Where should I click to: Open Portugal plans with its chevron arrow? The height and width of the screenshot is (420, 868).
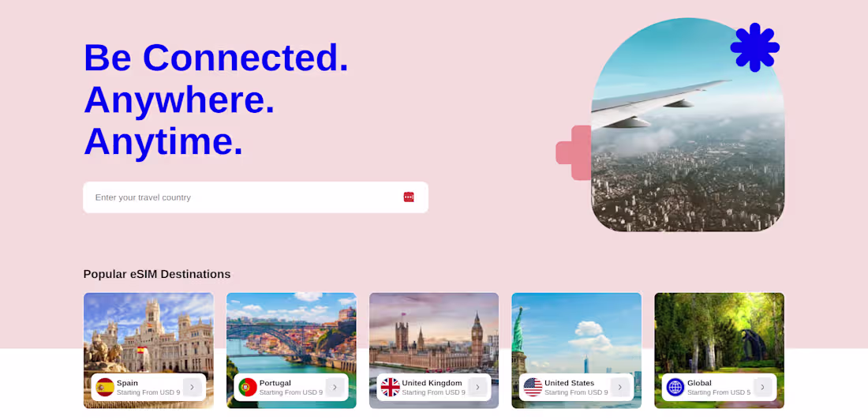pos(335,388)
